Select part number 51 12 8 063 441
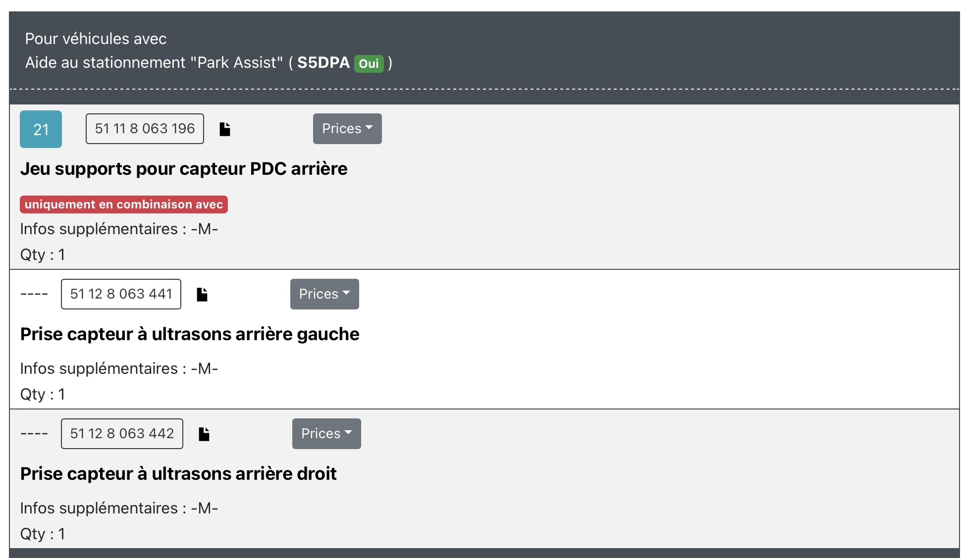Image resolution: width=963 pixels, height=560 pixels. (121, 294)
